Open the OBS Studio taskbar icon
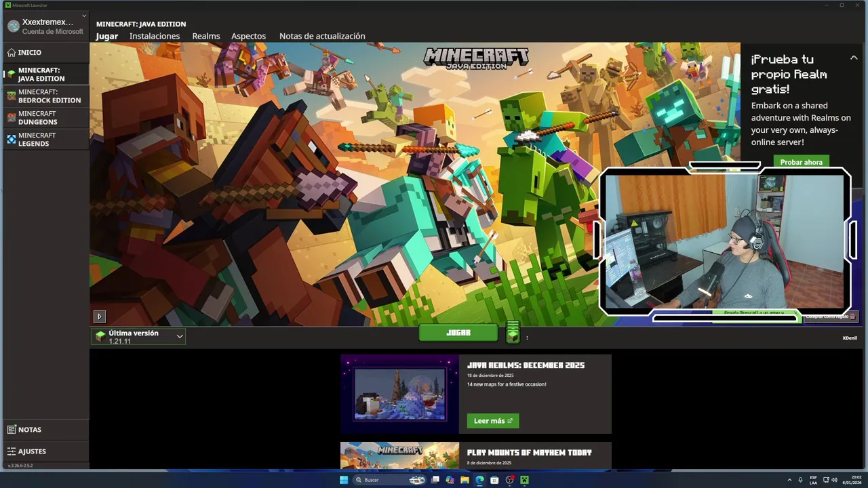 (x=510, y=480)
